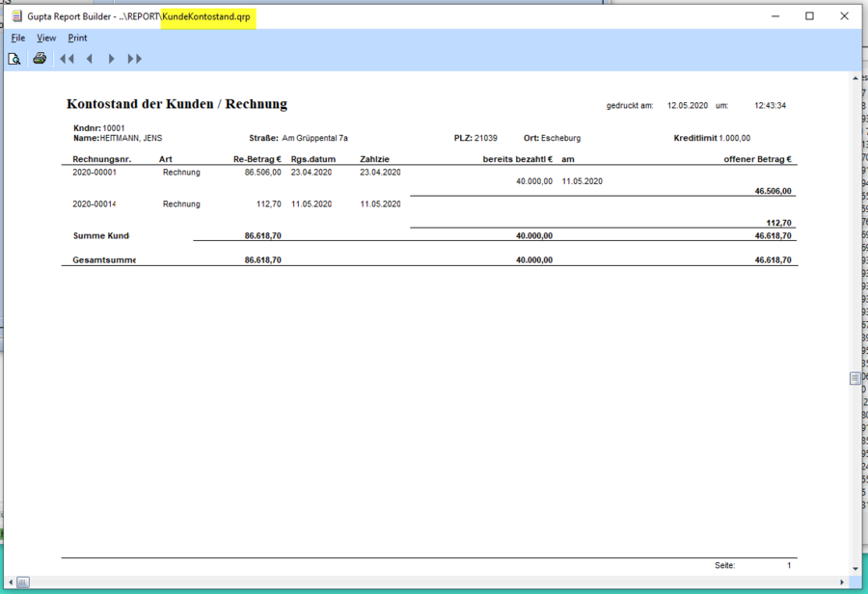Viewport: 868px width, 594px height.
Task: Click the vertical scrollbar down arrow
Action: tap(854, 569)
